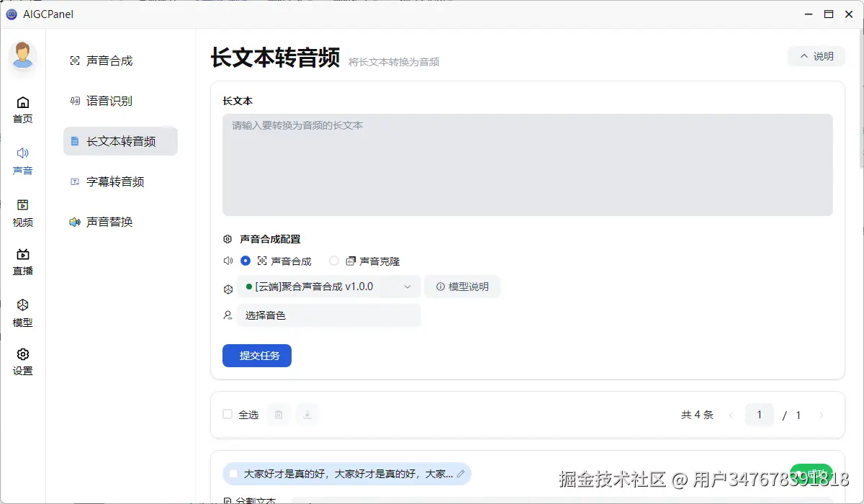
Task: Click the edit pencil icon next to task title
Action: point(461,474)
